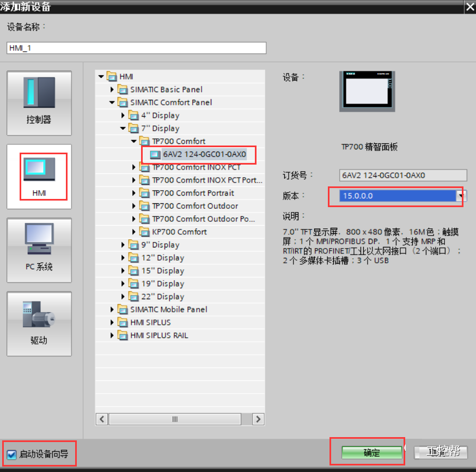
Task: Select 'TP700 Comfort Outdoor' tree row
Action: (x=195, y=206)
